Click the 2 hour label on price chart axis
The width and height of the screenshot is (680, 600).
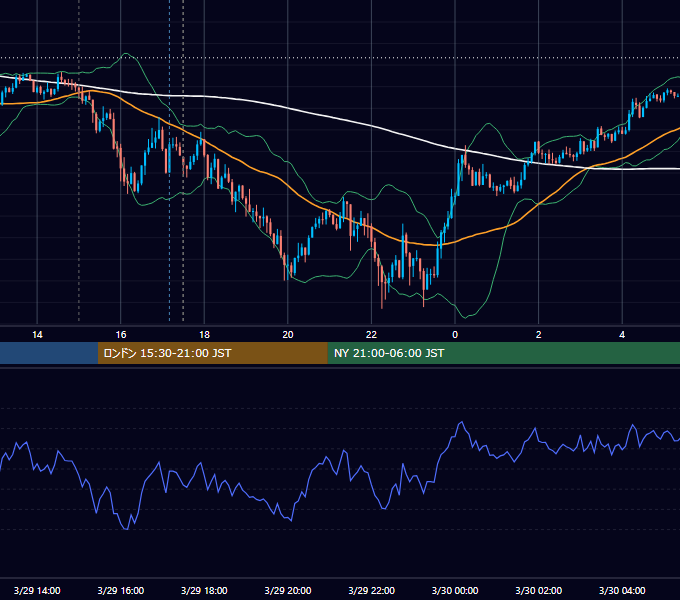539,335
